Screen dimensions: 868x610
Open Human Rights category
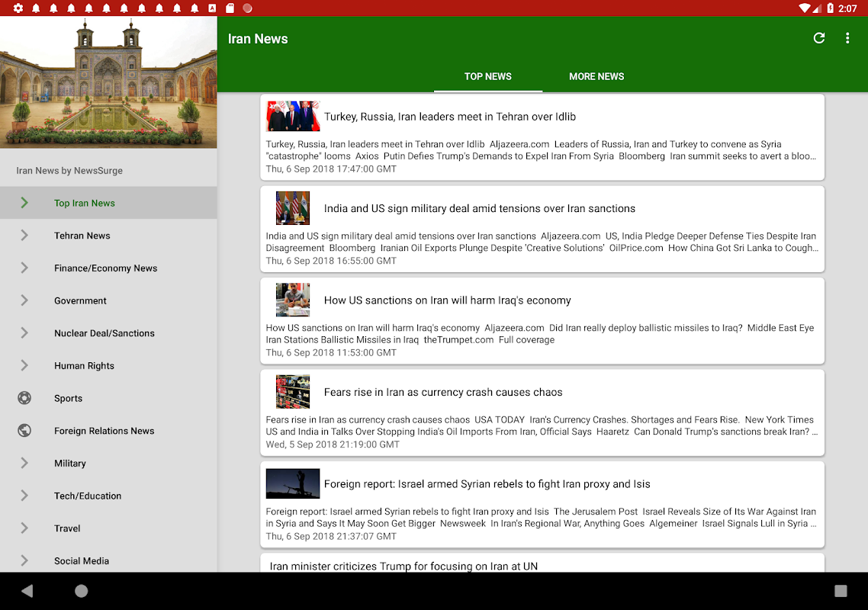pyautogui.click(x=108, y=366)
